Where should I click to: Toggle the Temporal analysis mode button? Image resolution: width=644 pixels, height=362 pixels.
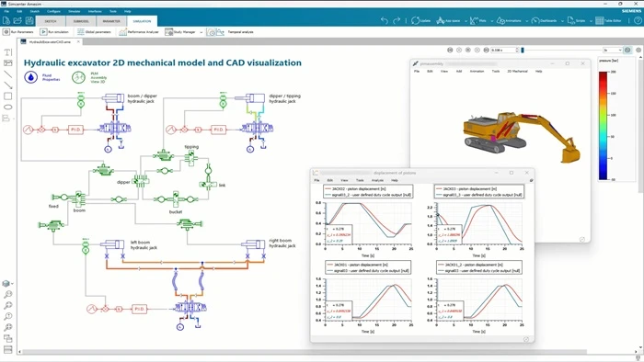click(211, 31)
